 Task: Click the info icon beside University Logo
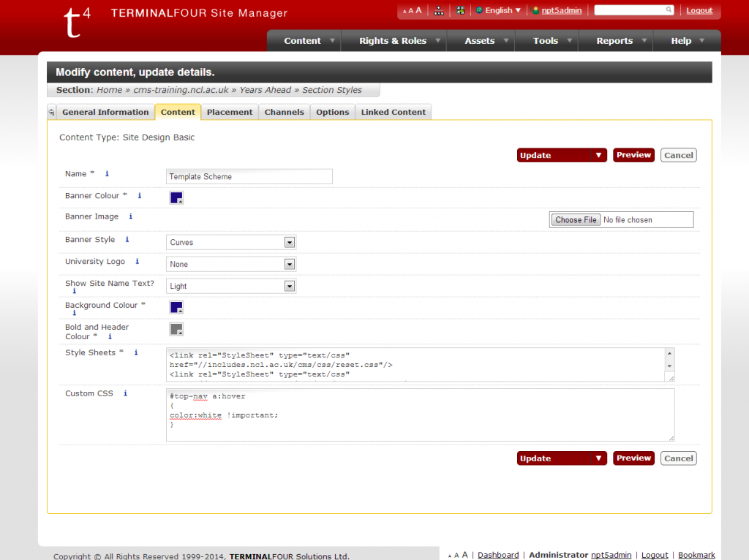(x=137, y=262)
